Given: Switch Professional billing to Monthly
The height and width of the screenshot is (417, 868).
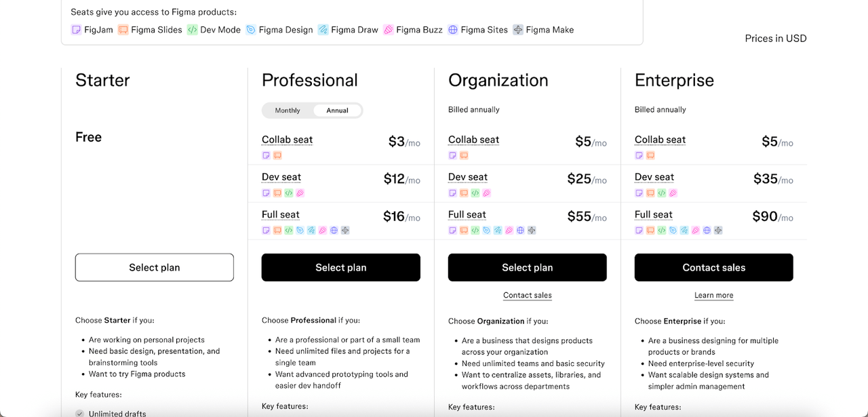Looking at the screenshot, I should [x=287, y=110].
